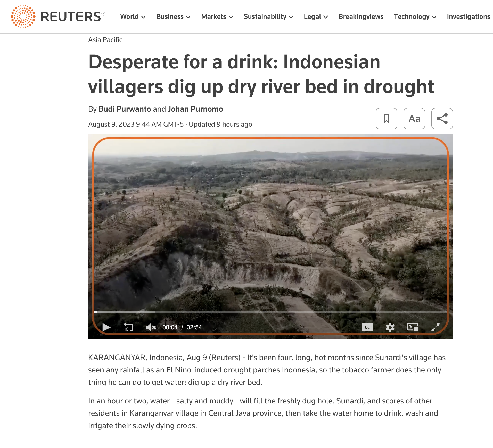Image resolution: width=493 pixels, height=448 pixels.
Task: Open the text size Aa option
Action: (414, 119)
